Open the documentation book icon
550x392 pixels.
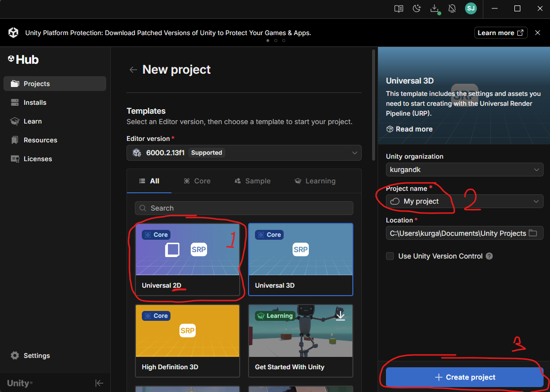pos(399,8)
